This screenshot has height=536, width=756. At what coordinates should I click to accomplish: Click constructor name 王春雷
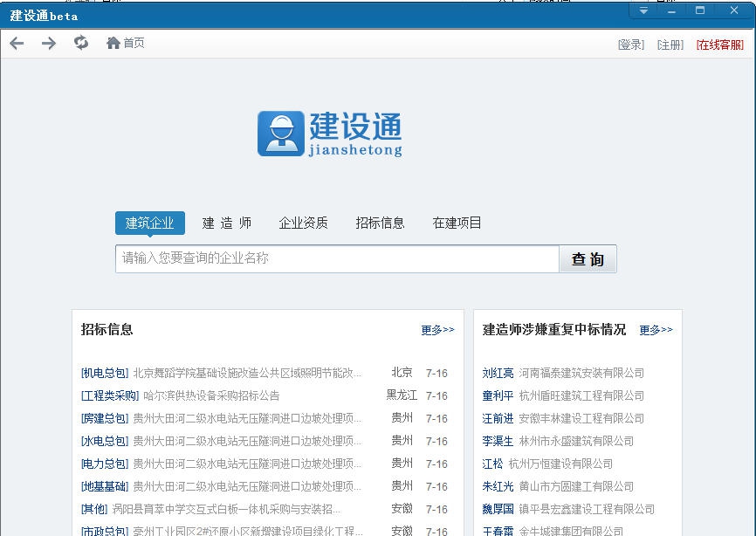click(498, 531)
